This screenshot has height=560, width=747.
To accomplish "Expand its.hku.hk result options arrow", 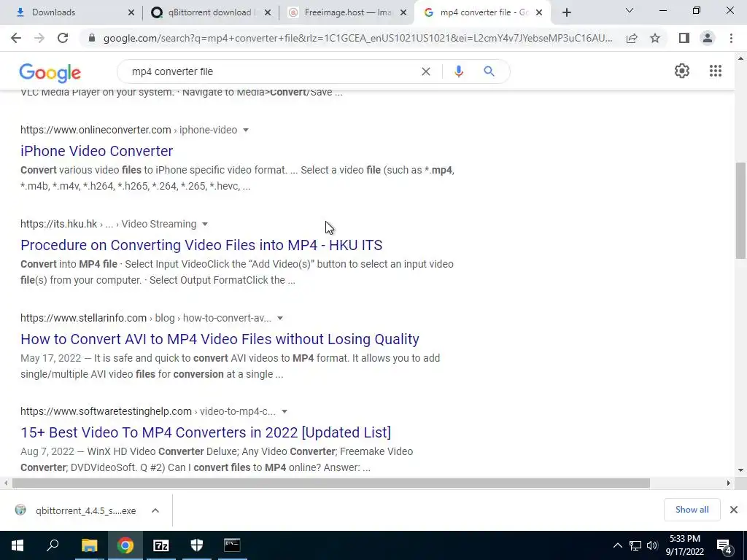I will click(205, 224).
